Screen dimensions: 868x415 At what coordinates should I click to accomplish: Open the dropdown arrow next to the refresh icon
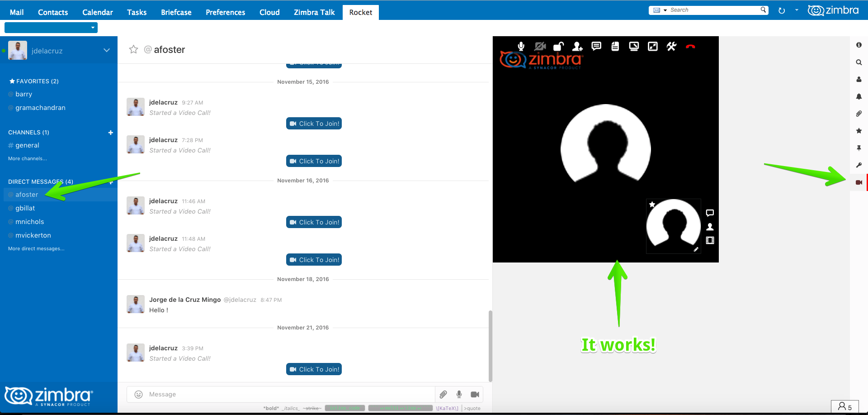[x=797, y=10]
